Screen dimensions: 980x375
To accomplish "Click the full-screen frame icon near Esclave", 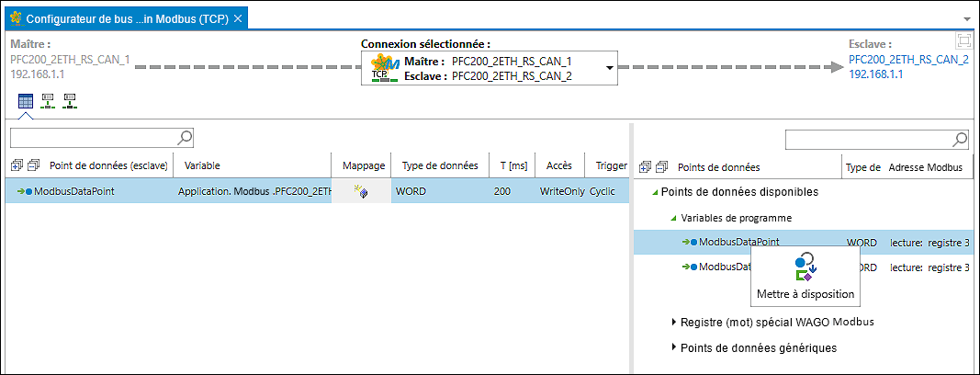I will pyautogui.click(x=964, y=41).
